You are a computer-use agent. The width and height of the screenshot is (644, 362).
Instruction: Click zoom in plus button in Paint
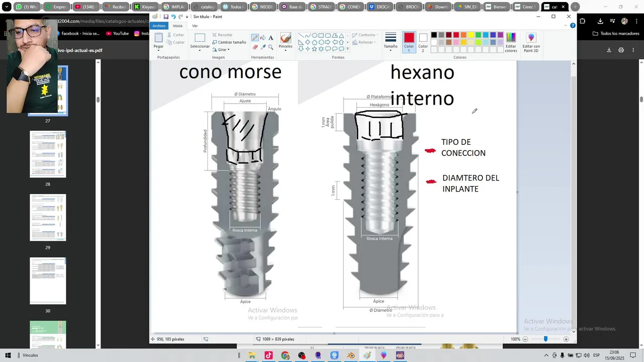tap(566, 339)
